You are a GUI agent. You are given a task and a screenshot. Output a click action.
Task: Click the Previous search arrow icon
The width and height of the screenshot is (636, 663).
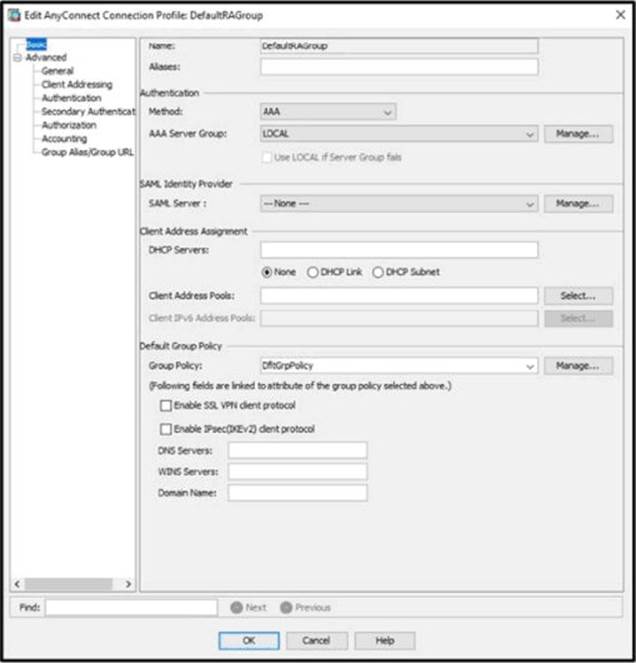285,607
